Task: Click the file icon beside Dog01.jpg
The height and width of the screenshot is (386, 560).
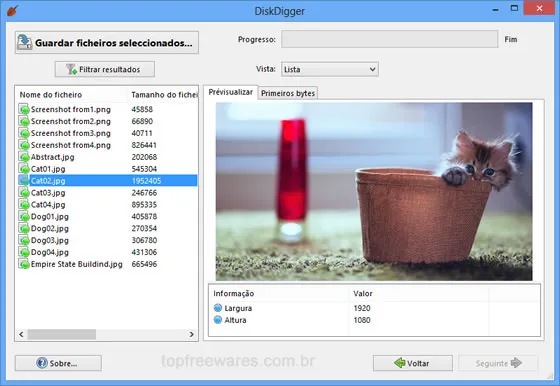Action: coord(24,216)
